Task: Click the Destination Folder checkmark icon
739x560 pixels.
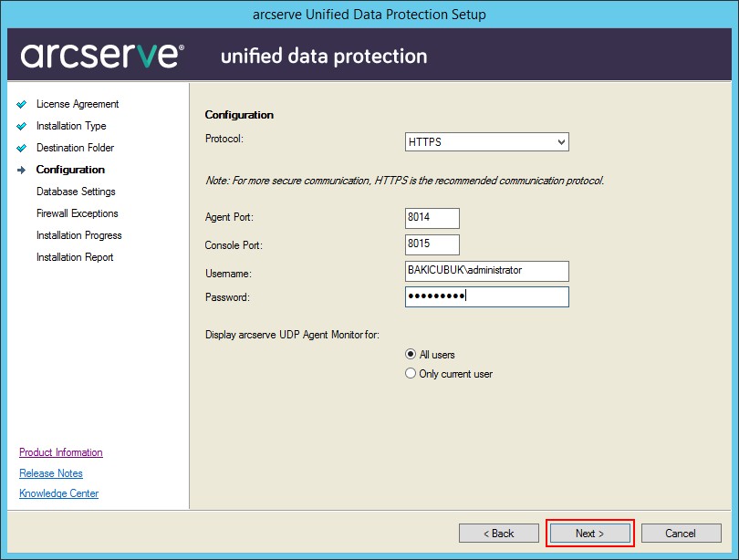Action: pyautogui.click(x=22, y=148)
